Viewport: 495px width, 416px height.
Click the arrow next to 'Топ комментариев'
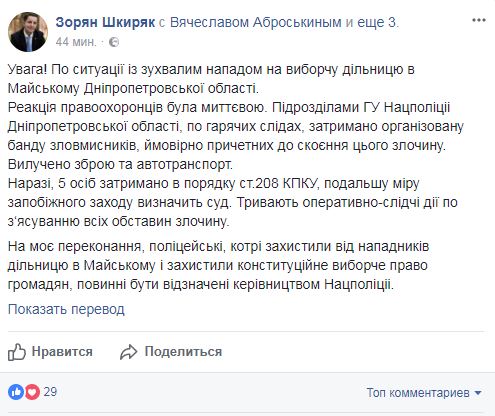(x=478, y=393)
